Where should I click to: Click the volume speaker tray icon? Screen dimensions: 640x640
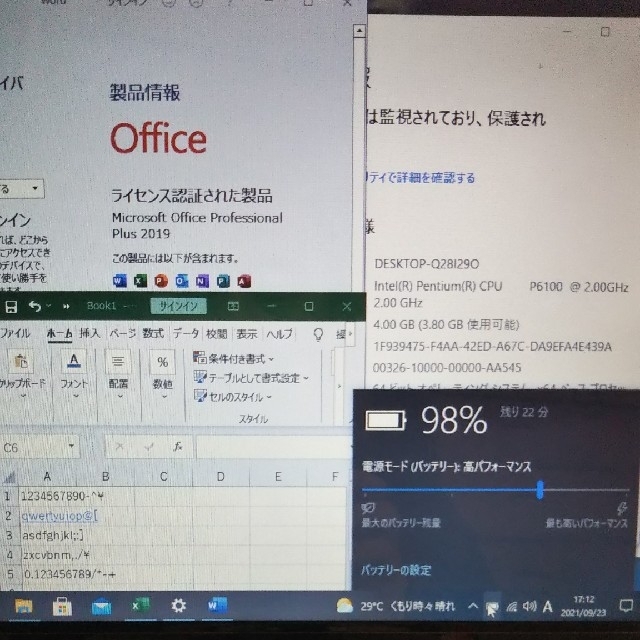click(x=529, y=607)
